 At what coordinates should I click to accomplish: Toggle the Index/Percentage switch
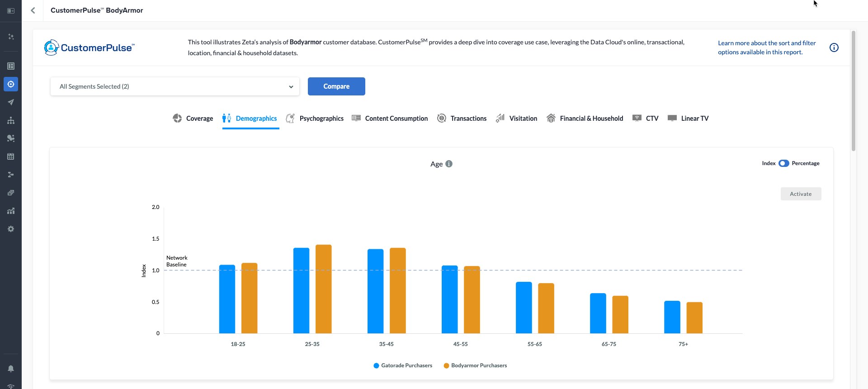click(784, 163)
